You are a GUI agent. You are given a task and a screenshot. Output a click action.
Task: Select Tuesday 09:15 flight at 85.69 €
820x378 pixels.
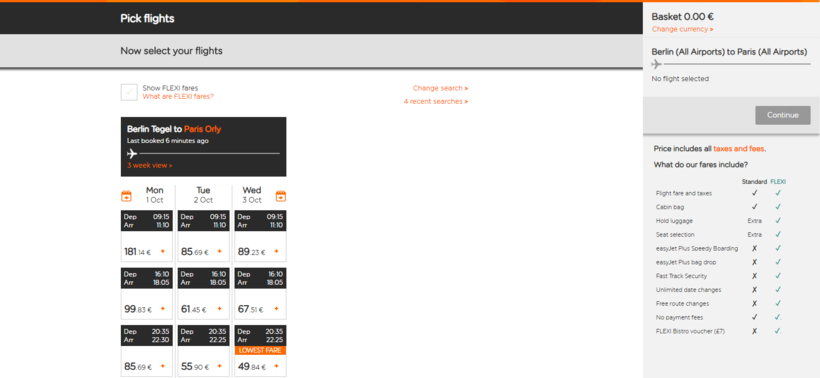[x=203, y=236]
